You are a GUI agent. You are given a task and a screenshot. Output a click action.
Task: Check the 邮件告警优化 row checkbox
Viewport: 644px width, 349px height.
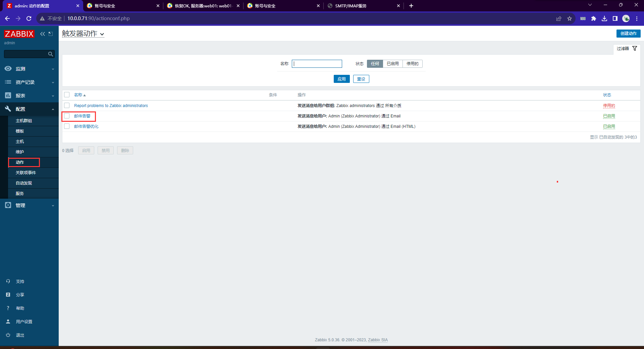[67, 126]
